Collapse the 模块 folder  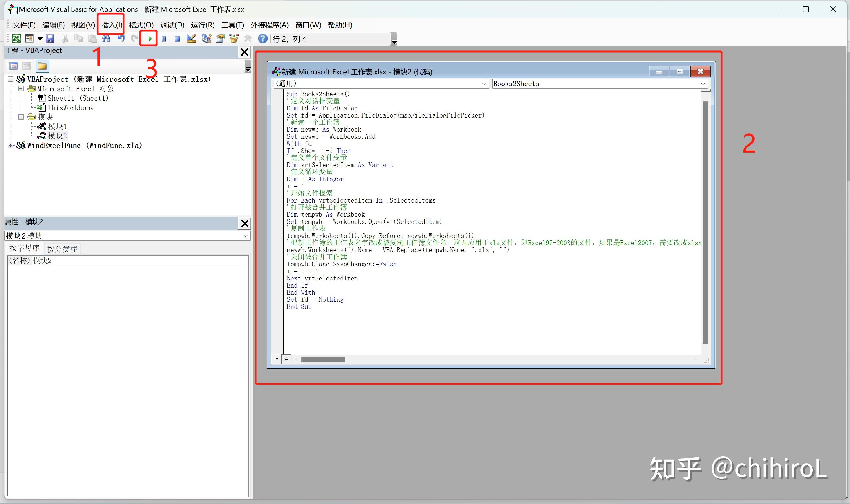point(21,117)
